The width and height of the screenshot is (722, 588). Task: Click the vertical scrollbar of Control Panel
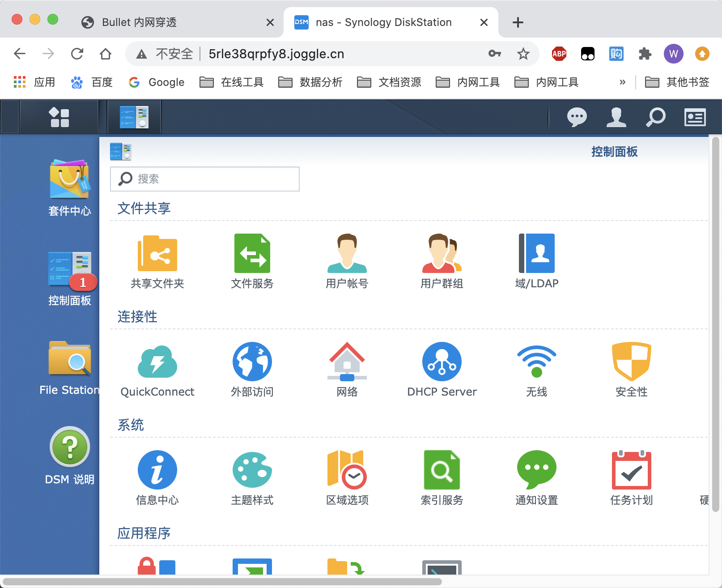(x=715, y=324)
